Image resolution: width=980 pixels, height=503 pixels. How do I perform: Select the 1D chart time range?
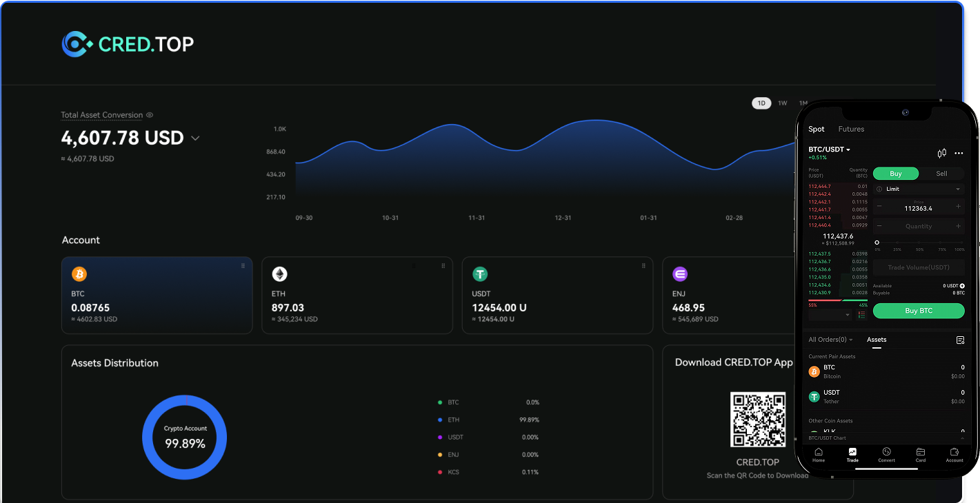pyautogui.click(x=761, y=103)
